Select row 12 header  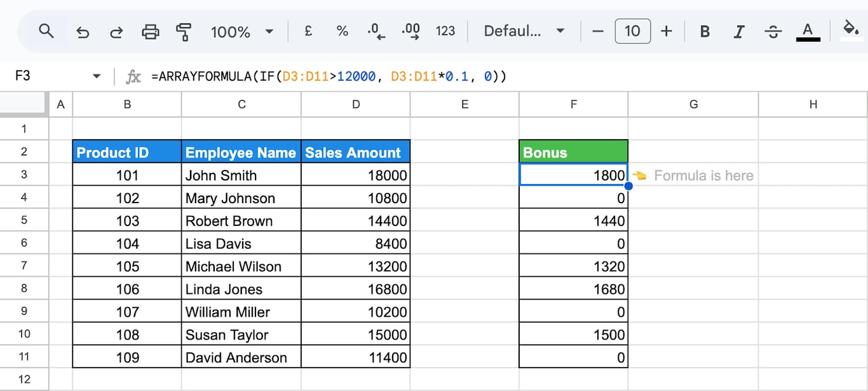(x=24, y=380)
